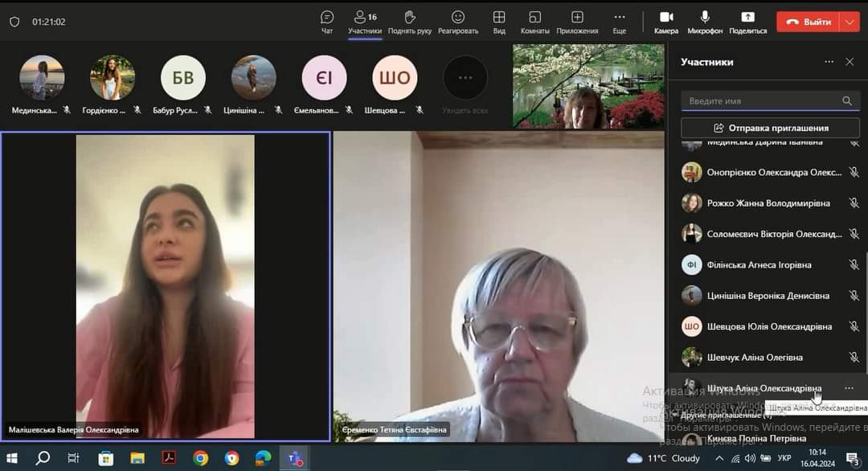The height and width of the screenshot is (471, 868).
Task: Select Гордієнко participant avatar in top strip
Action: point(113,77)
